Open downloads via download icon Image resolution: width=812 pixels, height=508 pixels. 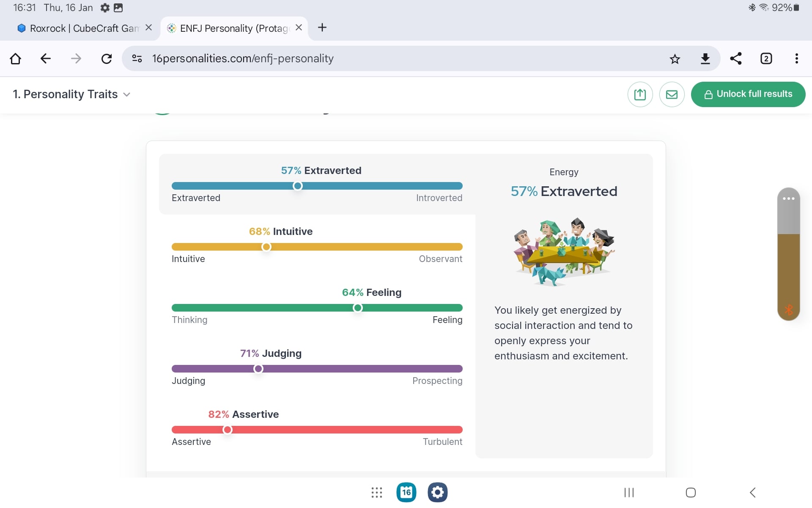(705, 58)
